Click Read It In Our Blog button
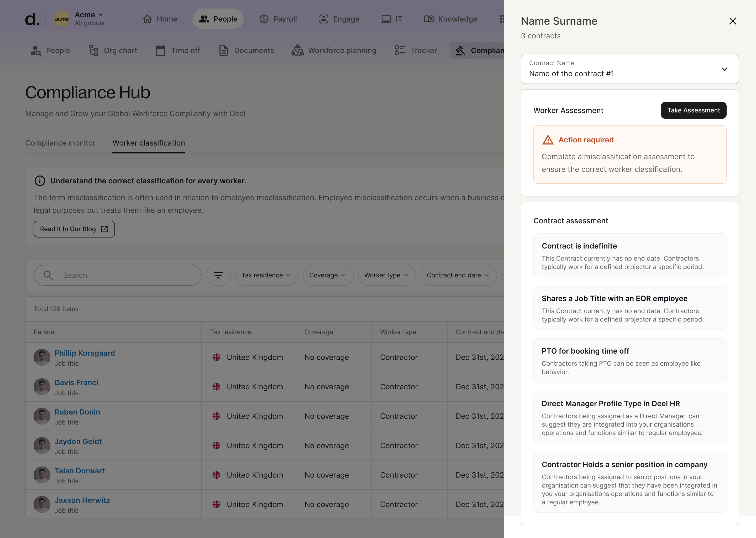The height and width of the screenshot is (538, 756). point(74,229)
